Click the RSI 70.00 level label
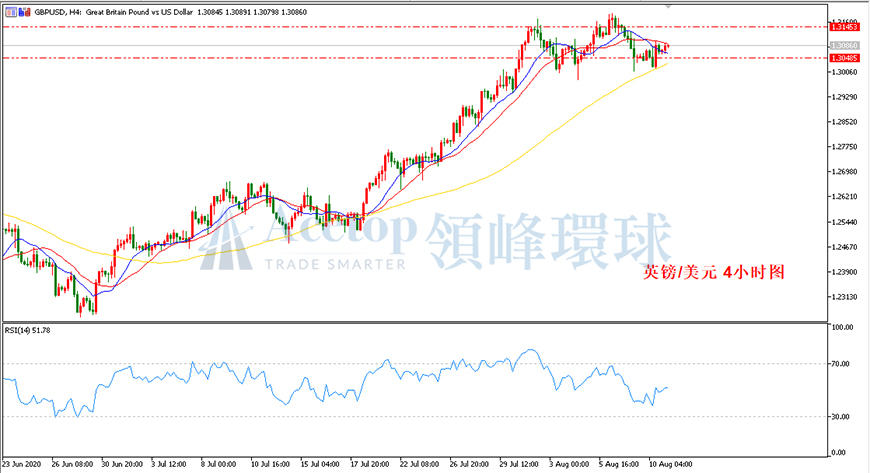The image size is (870, 473). point(841,364)
